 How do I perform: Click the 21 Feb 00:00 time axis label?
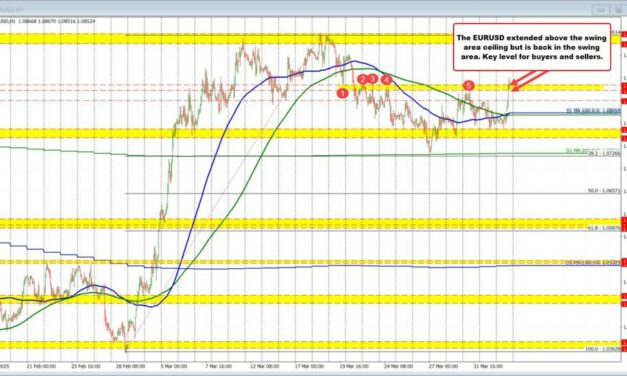point(41,366)
